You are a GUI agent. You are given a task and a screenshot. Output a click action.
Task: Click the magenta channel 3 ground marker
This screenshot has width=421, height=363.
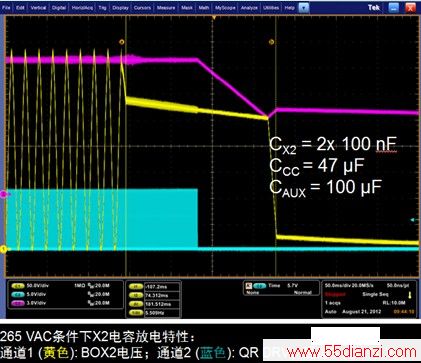pyautogui.click(x=3, y=194)
